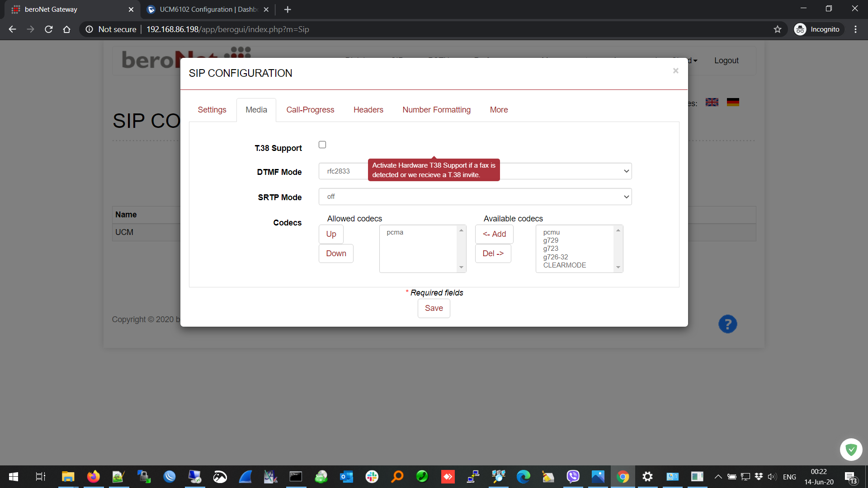
Task: Open the Number Formatting tab
Action: tap(436, 110)
